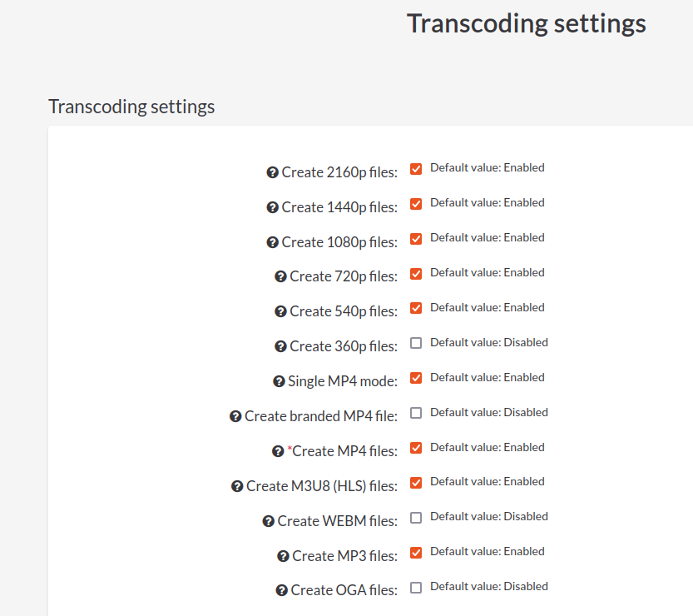Open help for Single MP4 mode setting

[x=279, y=381]
